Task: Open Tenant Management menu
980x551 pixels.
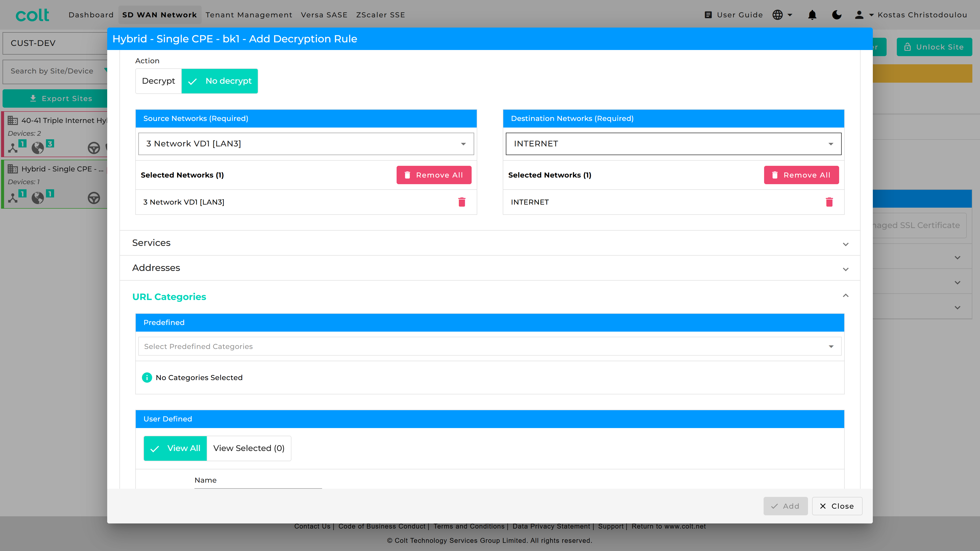Action: tap(249, 15)
